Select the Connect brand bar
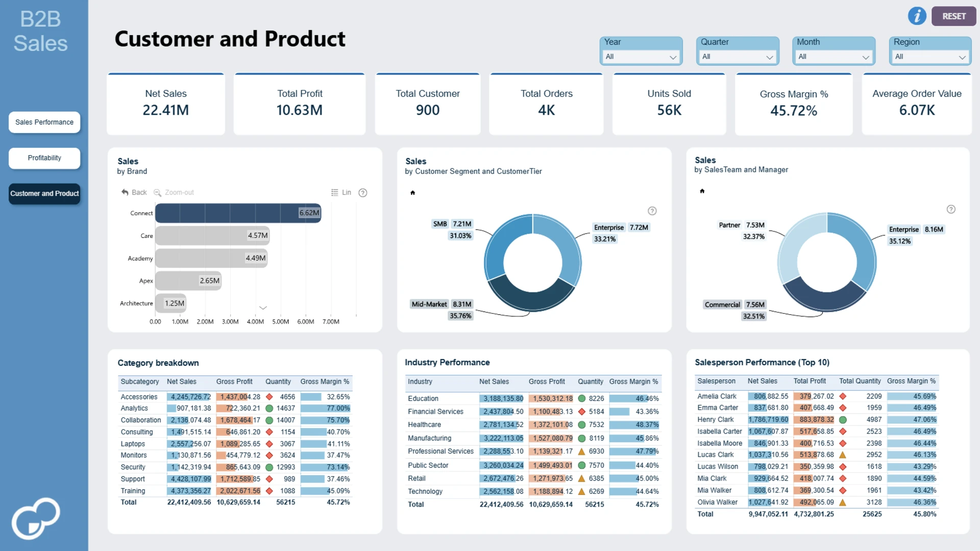 (x=238, y=213)
